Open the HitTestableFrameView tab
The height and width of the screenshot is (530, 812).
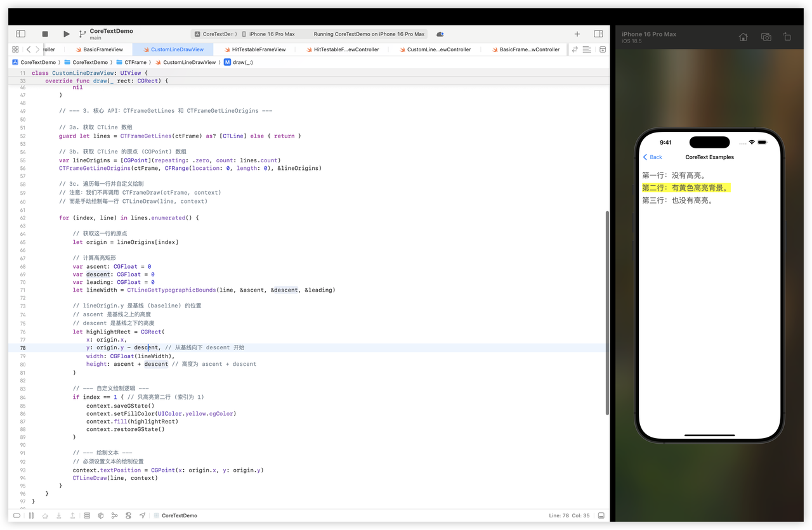254,49
